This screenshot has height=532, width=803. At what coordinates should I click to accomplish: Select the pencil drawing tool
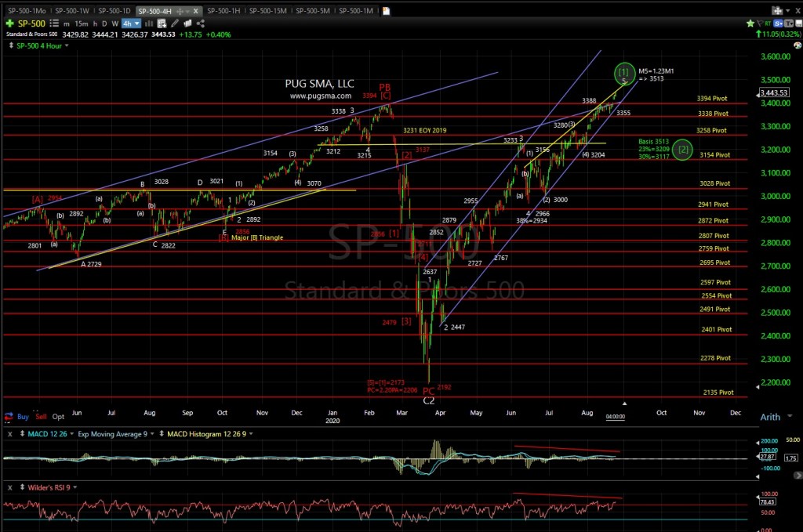point(175,24)
